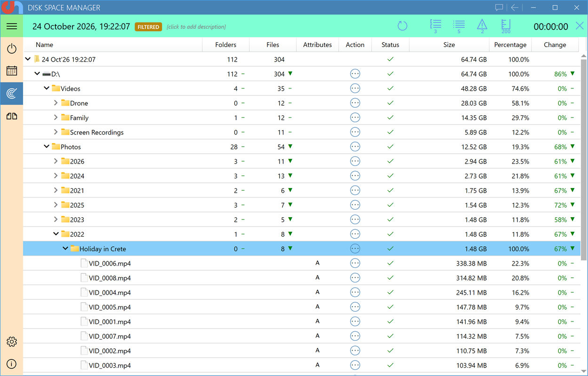Click the list icon labeled 5
Viewport: 588px width, 376px height.
(459, 26)
